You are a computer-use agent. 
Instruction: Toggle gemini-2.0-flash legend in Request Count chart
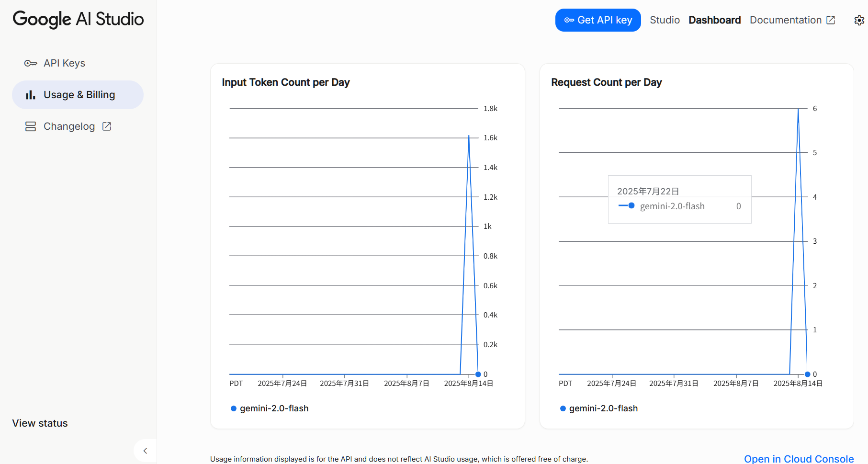(x=599, y=408)
